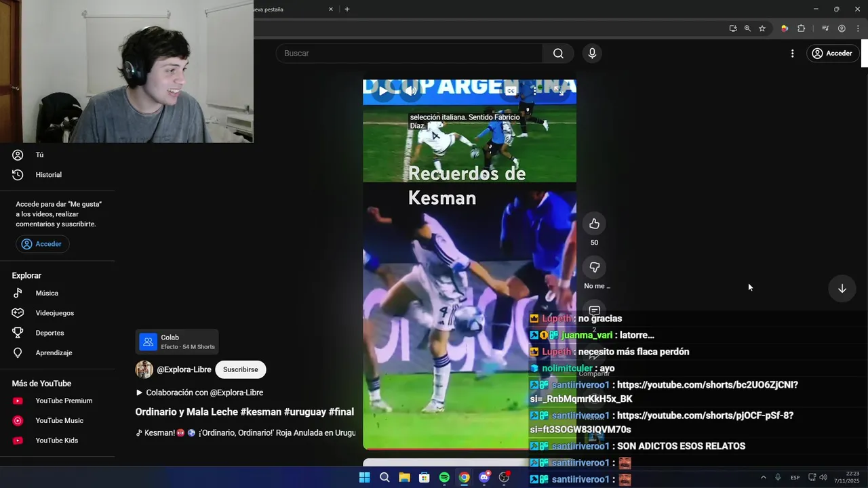Open Spotify from taskbar
868x488 pixels.
click(x=444, y=477)
